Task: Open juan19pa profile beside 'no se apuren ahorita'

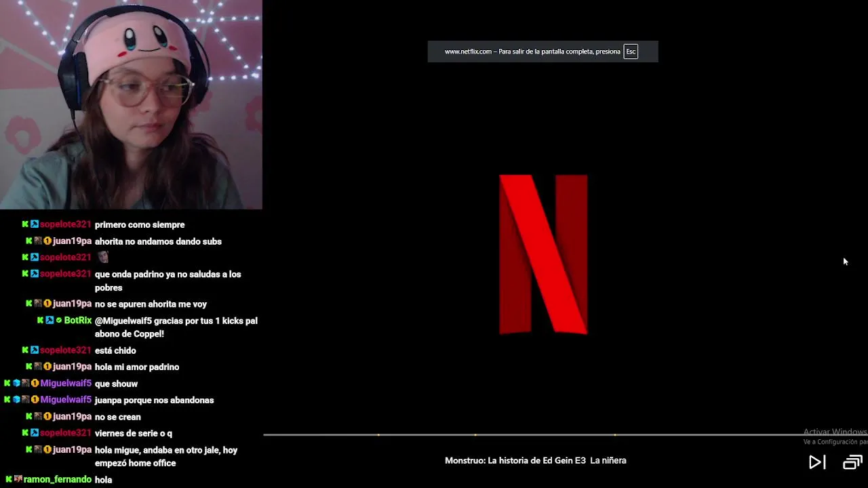Action: [72, 304]
